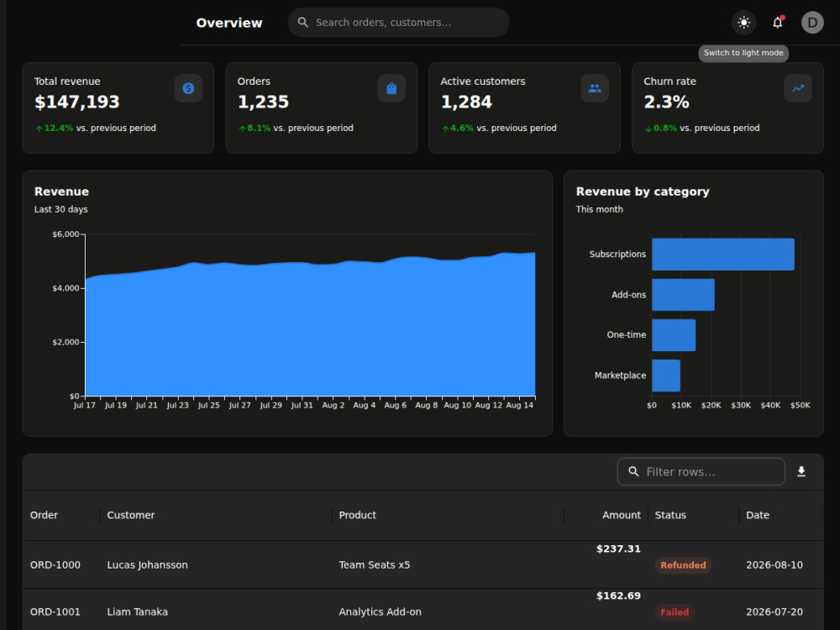Click the Revenue by category heading

(x=643, y=192)
